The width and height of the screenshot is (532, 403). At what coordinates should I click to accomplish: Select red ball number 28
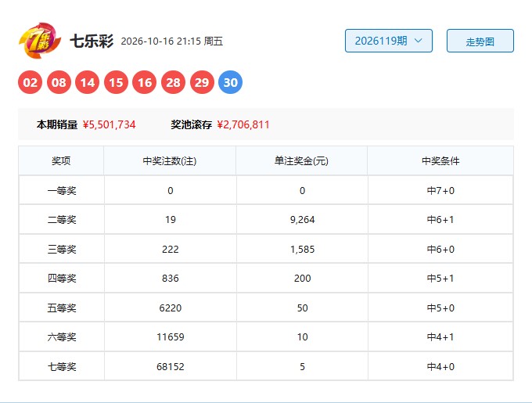click(x=173, y=82)
